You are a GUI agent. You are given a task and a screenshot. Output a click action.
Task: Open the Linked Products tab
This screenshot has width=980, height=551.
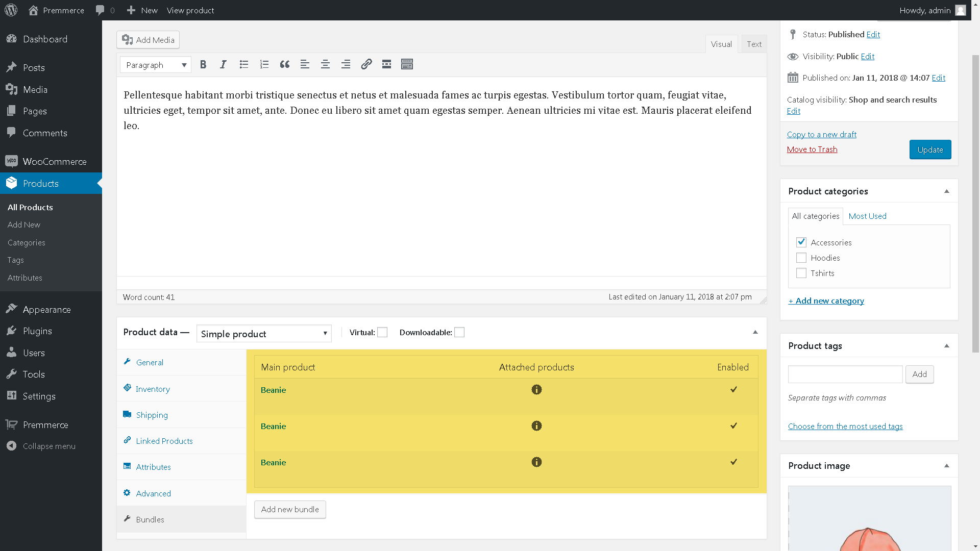point(181,441)
